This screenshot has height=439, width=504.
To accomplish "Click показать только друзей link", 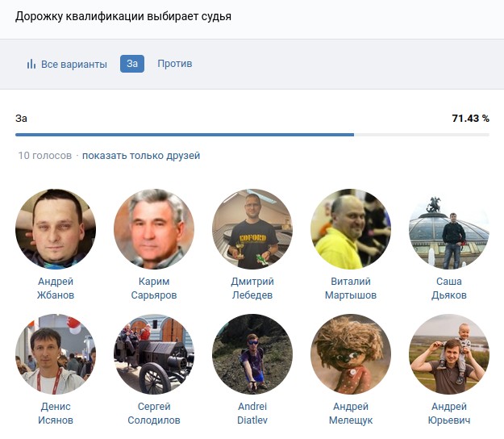I will 141,156.
